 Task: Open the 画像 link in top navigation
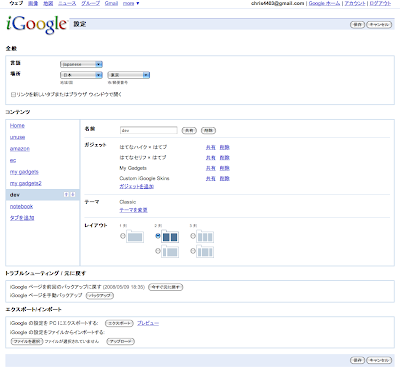pos(33,3)
